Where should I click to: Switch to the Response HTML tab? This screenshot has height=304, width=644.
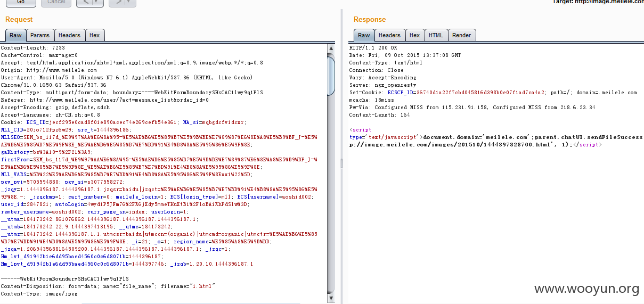(x=436, y=35)
